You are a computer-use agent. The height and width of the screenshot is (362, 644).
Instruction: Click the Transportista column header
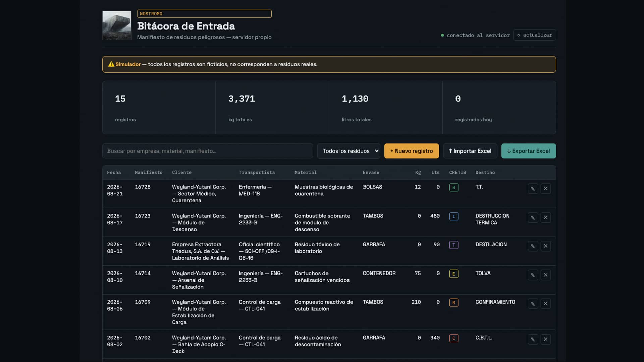click(x=257, y=173)
